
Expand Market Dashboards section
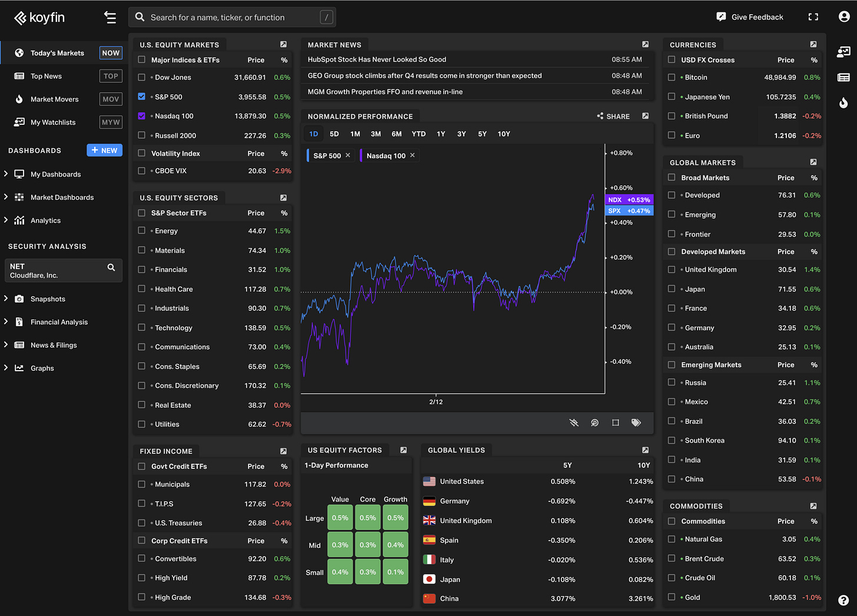[x=6, y=197]
